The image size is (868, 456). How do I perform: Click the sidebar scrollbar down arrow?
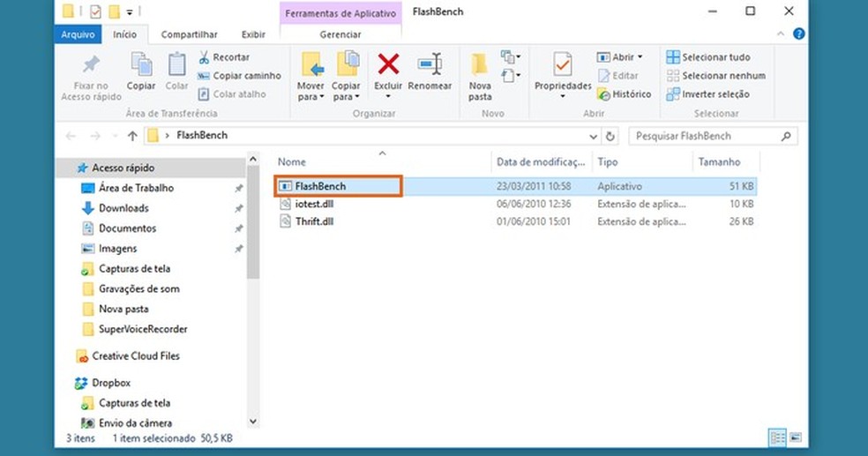pyautogui.click(x=253, y=422)
